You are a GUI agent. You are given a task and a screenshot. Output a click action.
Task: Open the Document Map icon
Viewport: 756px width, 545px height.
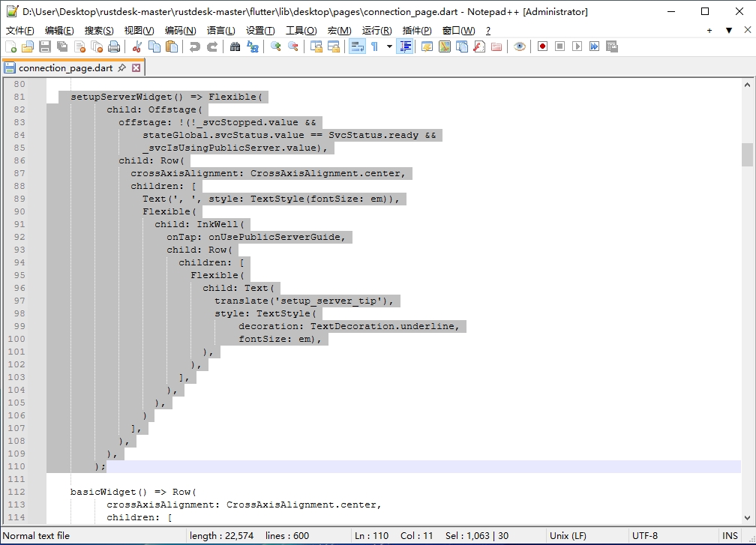pos(445,46)
